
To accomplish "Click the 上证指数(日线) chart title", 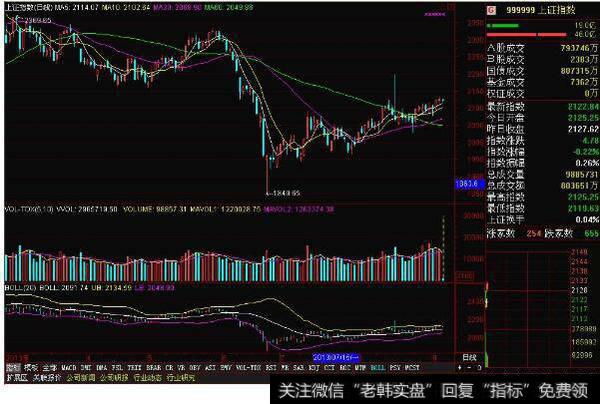I will (32, 7).
